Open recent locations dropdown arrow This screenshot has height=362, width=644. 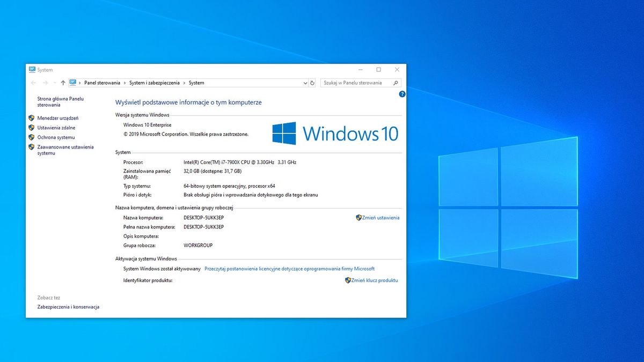55,83
